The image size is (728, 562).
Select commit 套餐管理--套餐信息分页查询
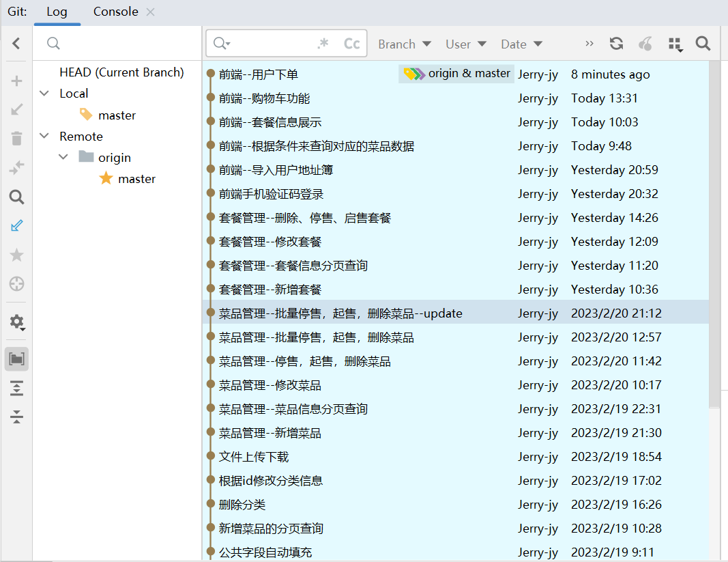[456, 266]
